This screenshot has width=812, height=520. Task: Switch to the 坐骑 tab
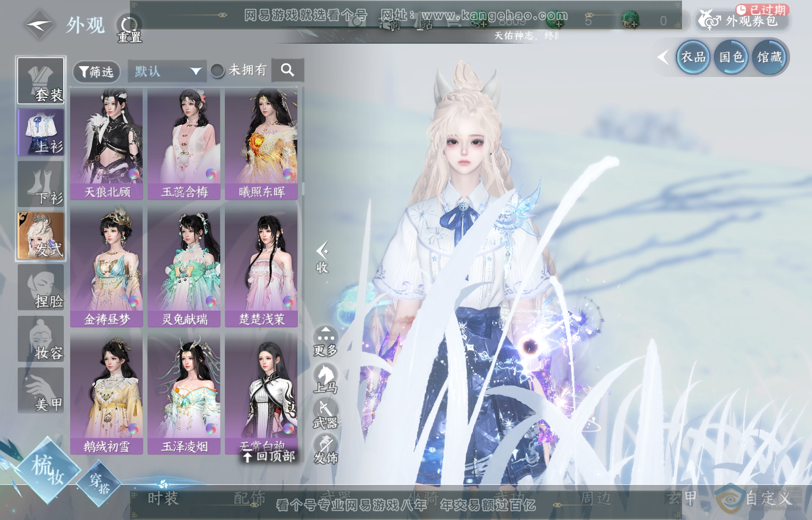(x=423, y=498)
